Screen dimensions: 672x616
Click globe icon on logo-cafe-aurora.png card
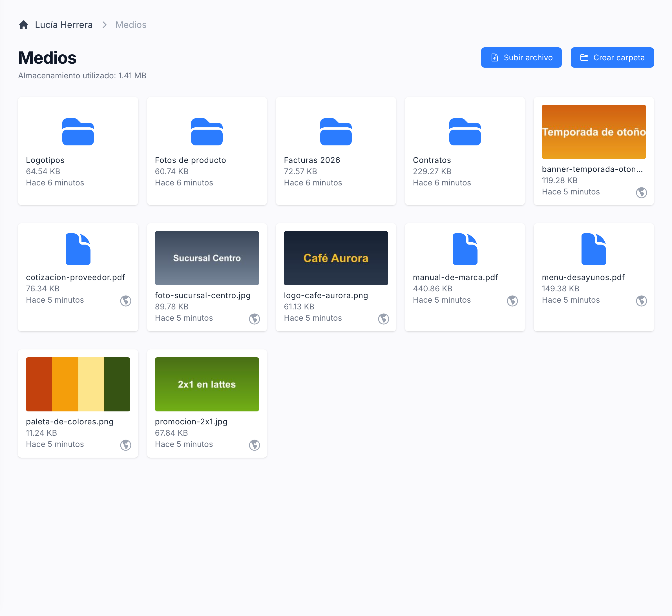pyautogui.click(x=384, y=319)
